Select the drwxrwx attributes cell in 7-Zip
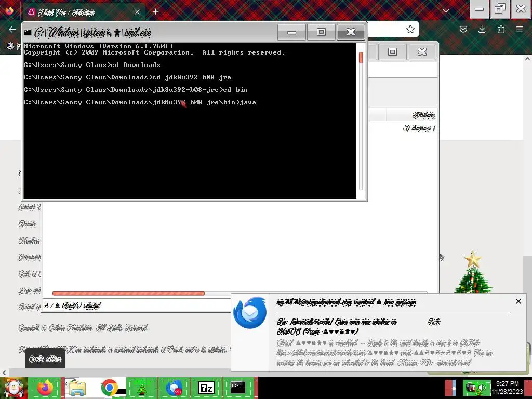532x399 pixels. [419, 128]
